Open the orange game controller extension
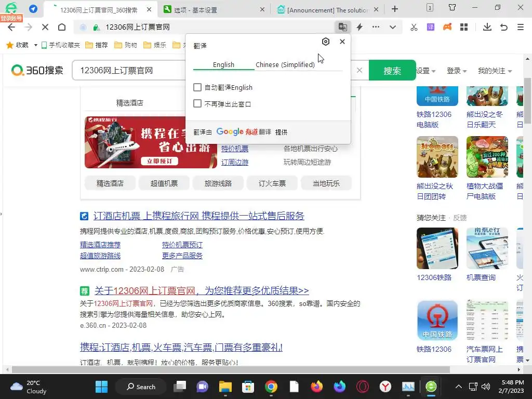The width and height of the screenshot is (532, 399). pos(447,27)
